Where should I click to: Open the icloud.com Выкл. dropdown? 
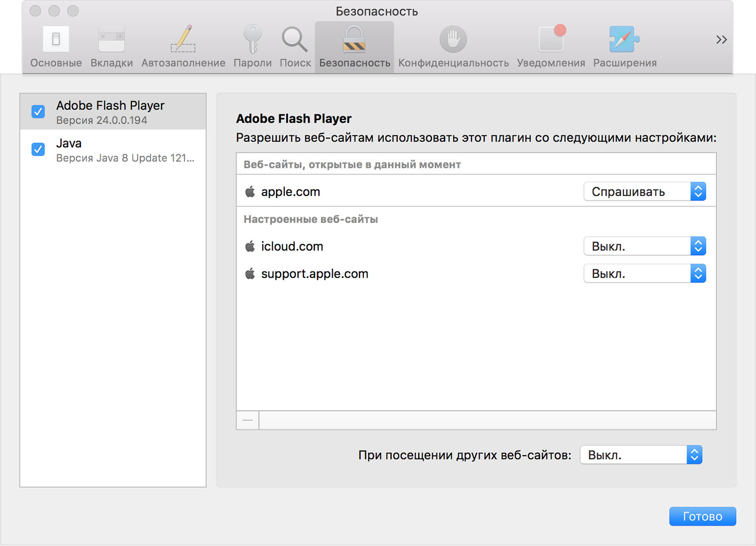[x=645, y=246]
